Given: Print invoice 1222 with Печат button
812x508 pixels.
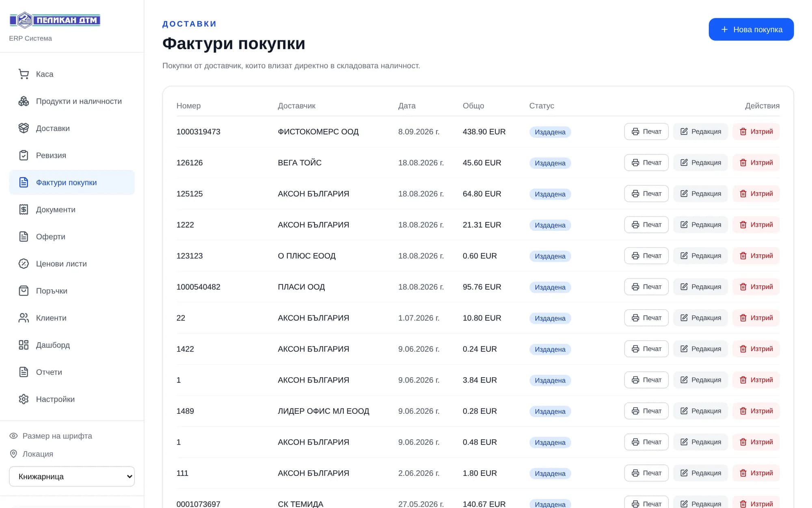Looking at the screenshot, I should coord(646,225).
